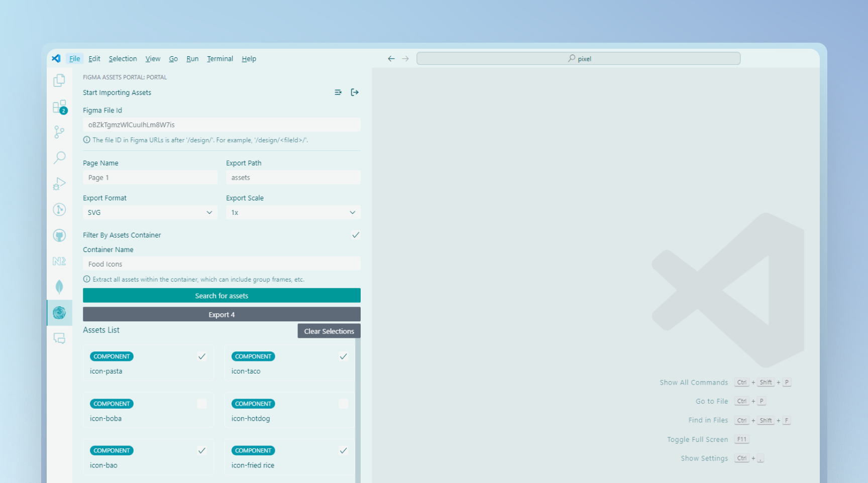Open the Run menu
Image resolution: width=868 pixels, height=483 pixels.
tap(192, 59)
